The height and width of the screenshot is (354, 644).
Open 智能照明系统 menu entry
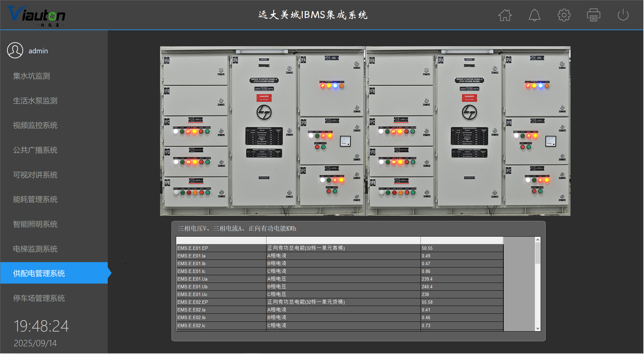click(35, 224)
